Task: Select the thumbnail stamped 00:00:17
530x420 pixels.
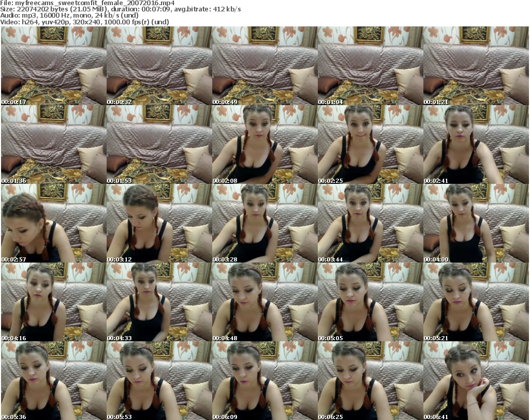Action: point(54,66)
